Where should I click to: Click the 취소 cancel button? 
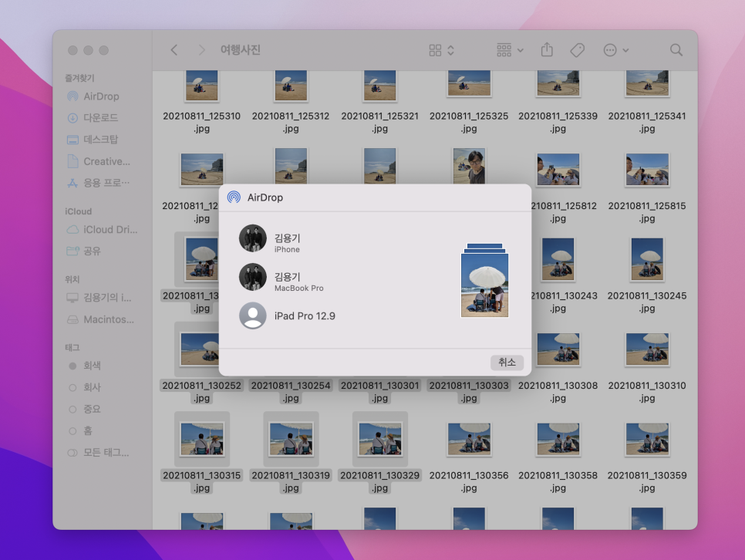tap(507, 363)
